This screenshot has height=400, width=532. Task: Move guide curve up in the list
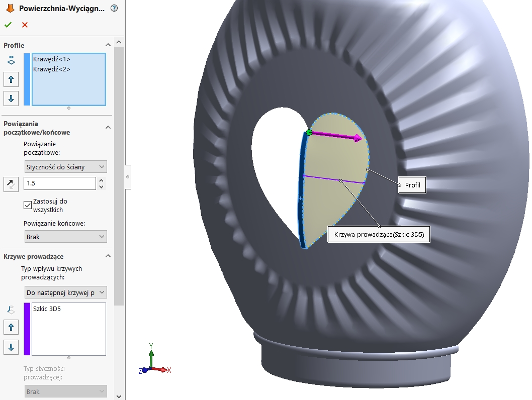[x=11, y=327]
